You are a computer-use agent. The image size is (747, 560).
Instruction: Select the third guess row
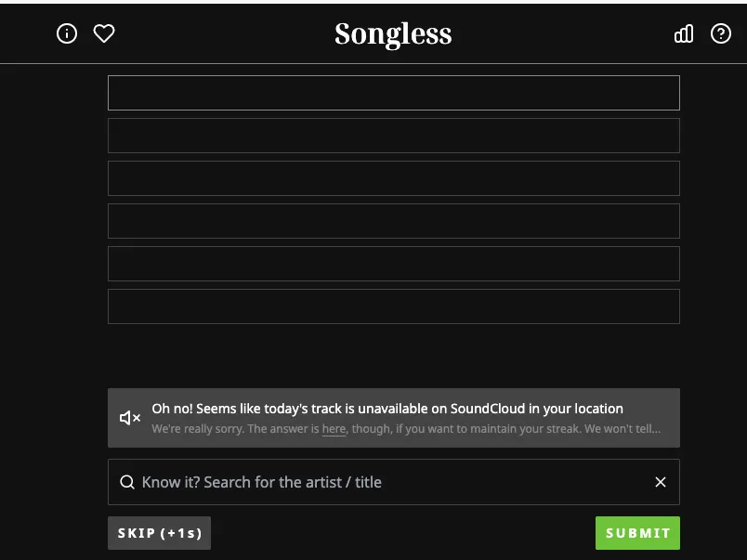(x=393, y=177)
